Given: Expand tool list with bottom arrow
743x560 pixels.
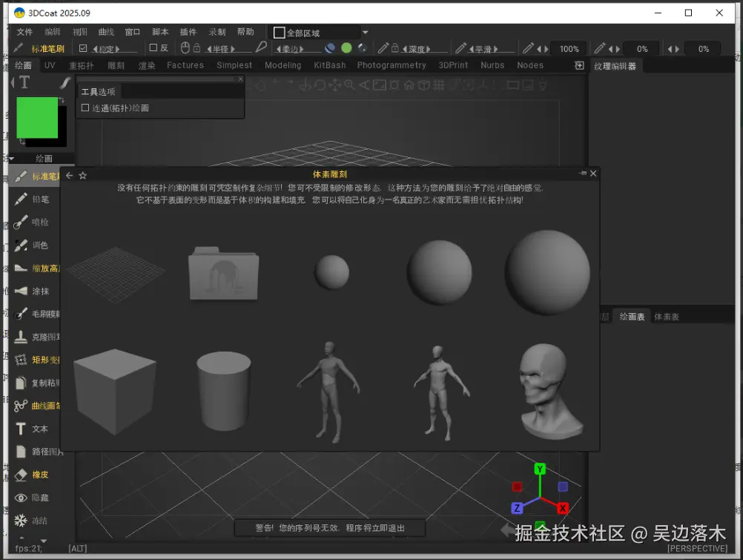Looking at the screenshot, I should click(x=44, y=541).
